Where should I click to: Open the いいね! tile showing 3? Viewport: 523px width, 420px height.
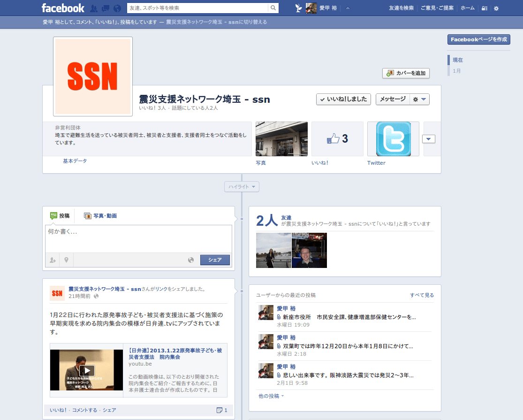coord(337,139)
